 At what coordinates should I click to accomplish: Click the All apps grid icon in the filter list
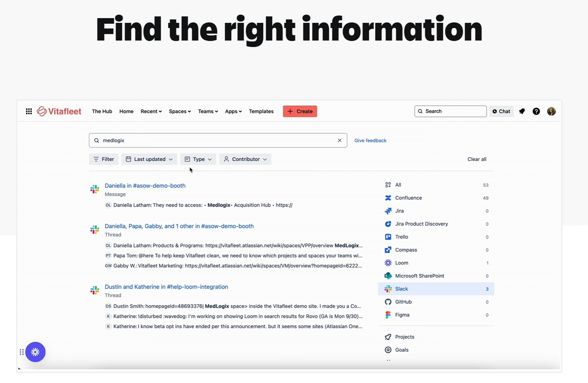(388, 185)
